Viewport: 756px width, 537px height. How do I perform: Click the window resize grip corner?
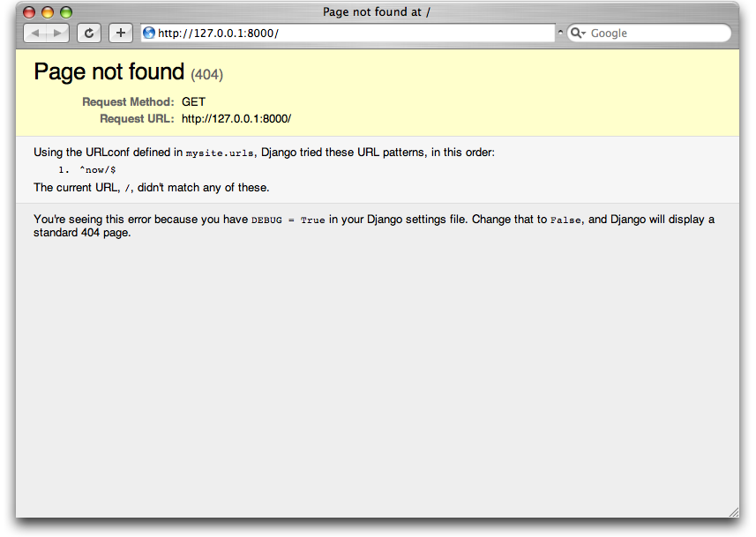point(733,511)
